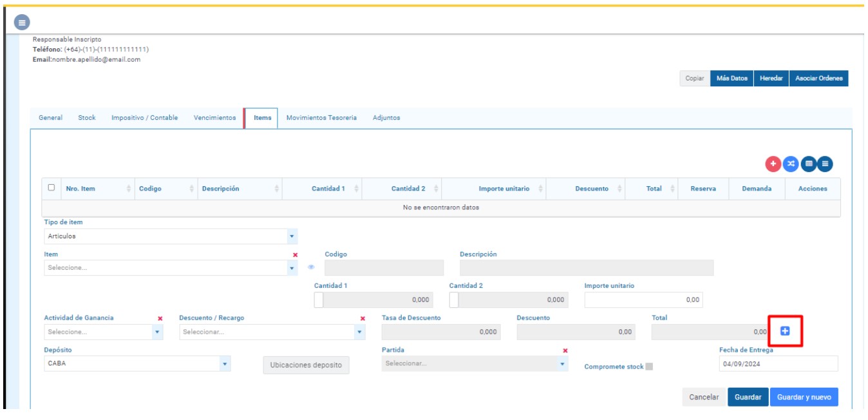Switch to the Adjuntos tab
This screenshot has width=868, height=420.
(386, 118)
